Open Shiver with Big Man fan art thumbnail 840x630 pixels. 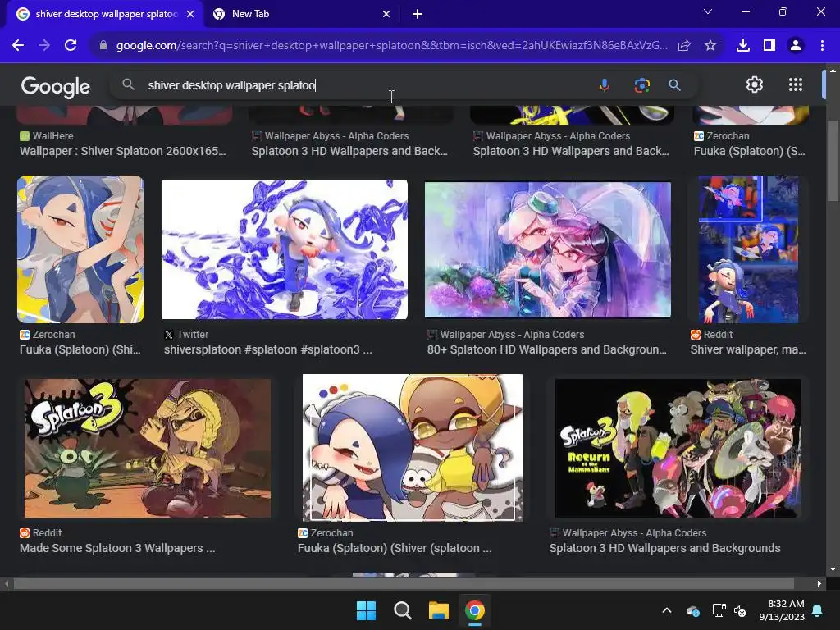click(80, 249)
